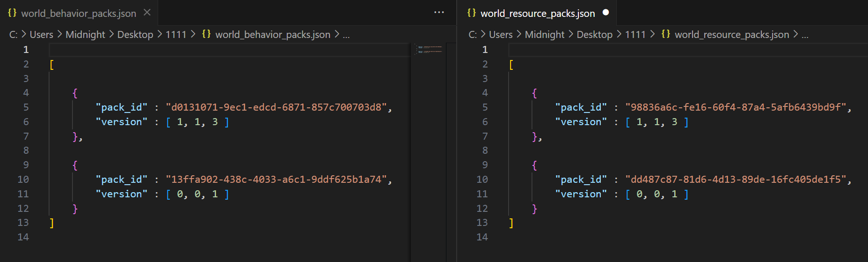Click "version" key on line 6 right editor
The width and height of the screenshot is (868, 262).
pos(581,122)
